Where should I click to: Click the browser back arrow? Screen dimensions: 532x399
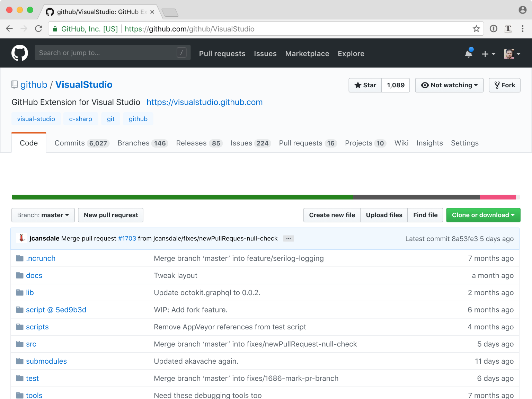[9, 29]
